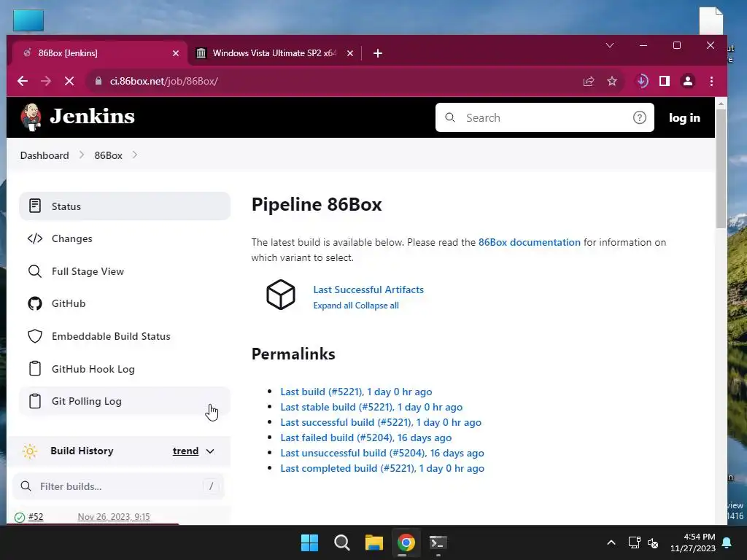Open the downloads icon in Chrome toolbar
Image resolution: width=747 pixels, height=560 pixels.
642,81
